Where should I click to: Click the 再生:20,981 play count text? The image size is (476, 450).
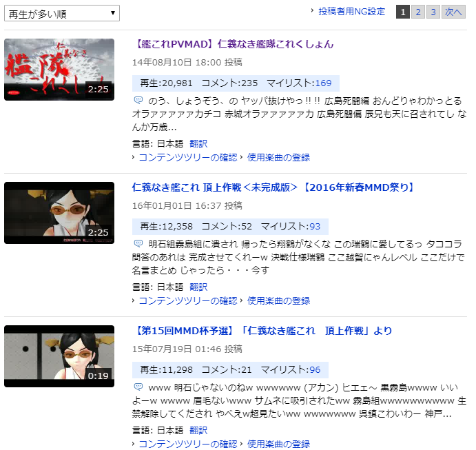pos(166,83)
